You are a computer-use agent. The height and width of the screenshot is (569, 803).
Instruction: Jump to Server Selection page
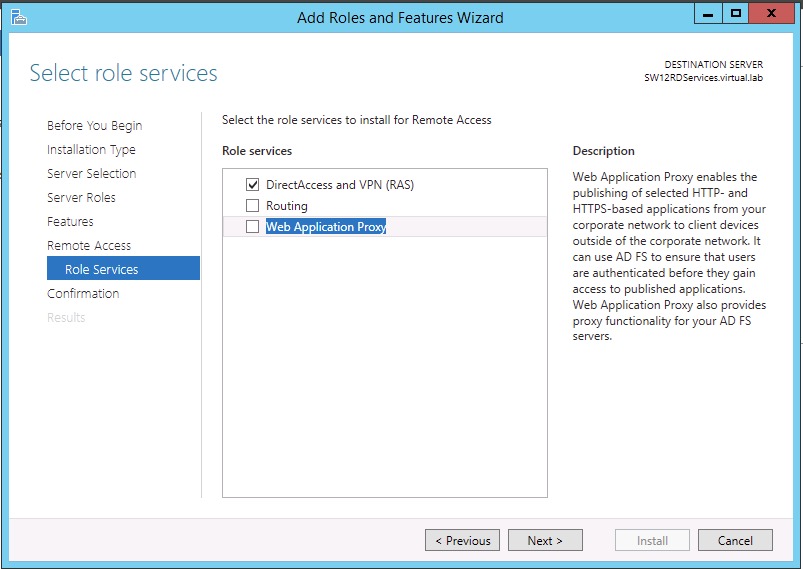pos(92,174)
